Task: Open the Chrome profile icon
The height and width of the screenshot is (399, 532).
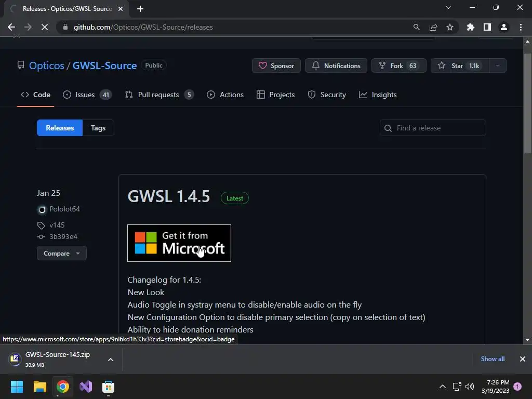Action: 504,27
